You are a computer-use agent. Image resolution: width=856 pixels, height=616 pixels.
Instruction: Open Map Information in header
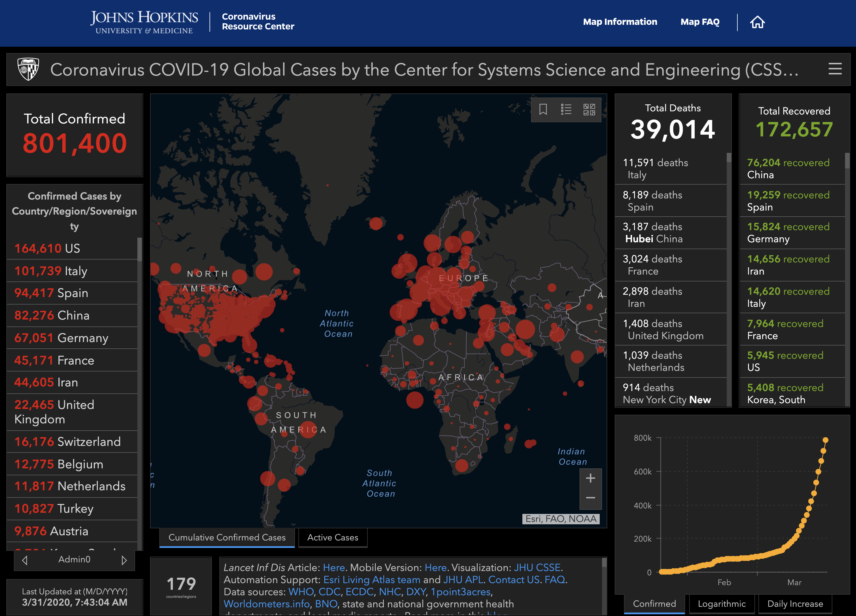620,22
